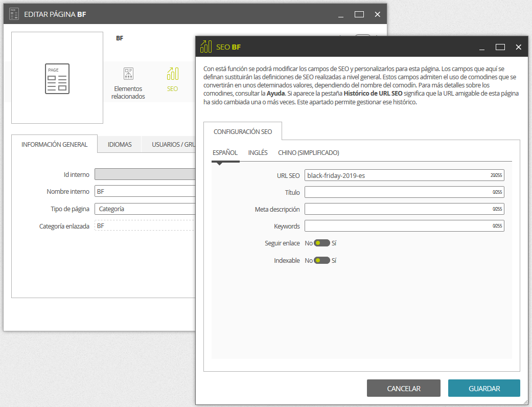Click the Id interno field
The height and width of the screenshot is (407, 532).
click(145, 174)
